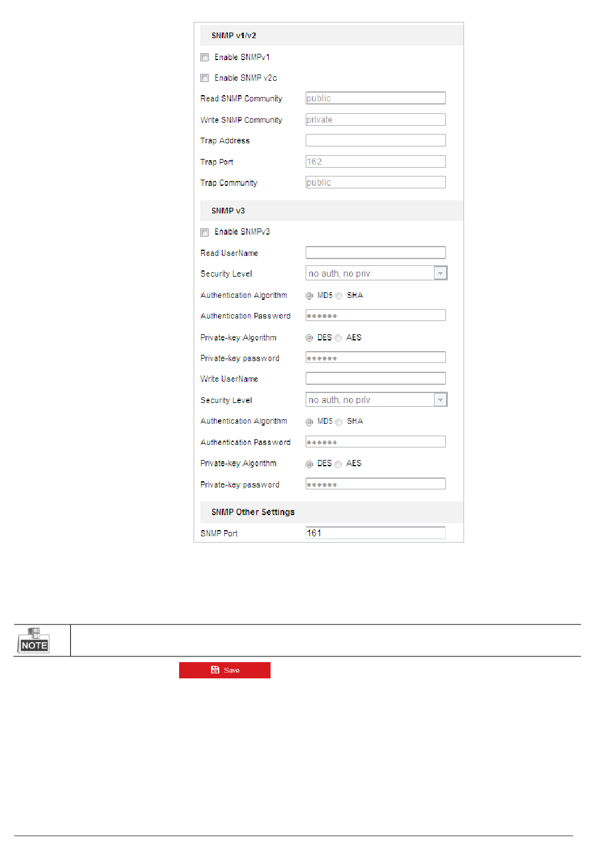Viewport: 595px width, 868px height.
Task: Click the Write user's Private-key password field
Action: click(376, 484)
